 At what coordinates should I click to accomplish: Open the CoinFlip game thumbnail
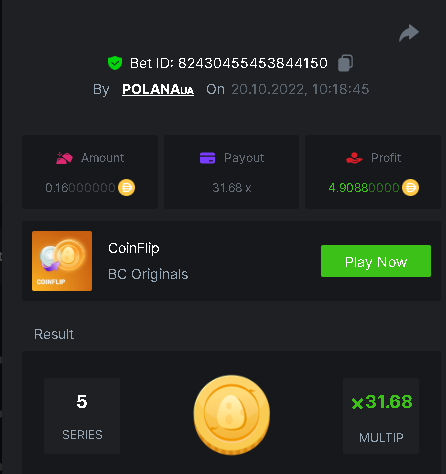[62, 261]
